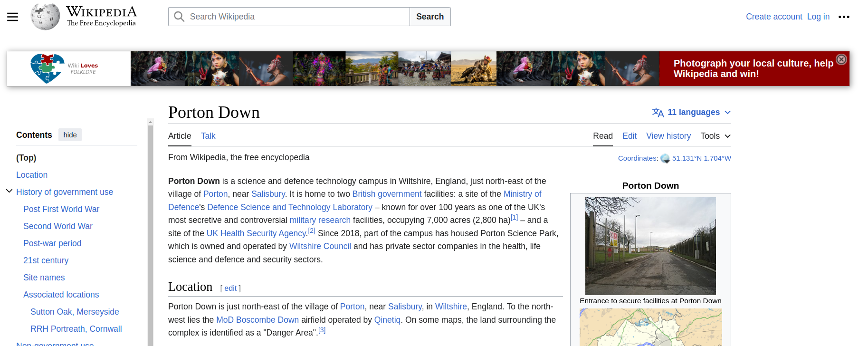The height and width of the screenshot is (346, 868).
Task: Hide the Contents sidebar
Action: click(x=70, y=135)
